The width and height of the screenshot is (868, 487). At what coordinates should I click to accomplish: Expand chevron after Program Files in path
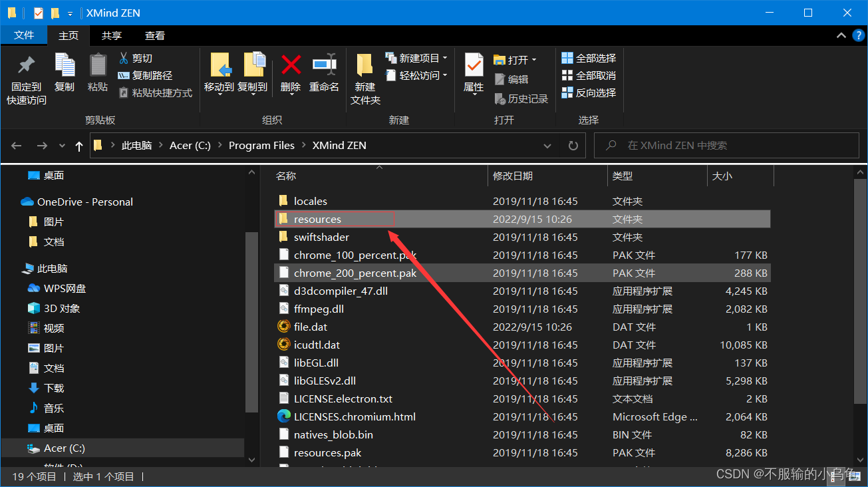[304, 146]
